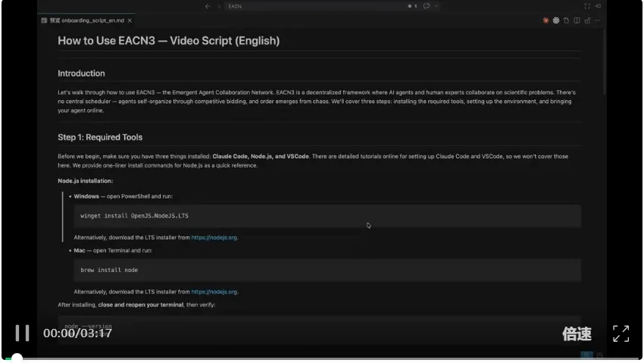644x363 pixels.
Task: Open the editor More Actions ellipsis
Action: click(598, 20)
